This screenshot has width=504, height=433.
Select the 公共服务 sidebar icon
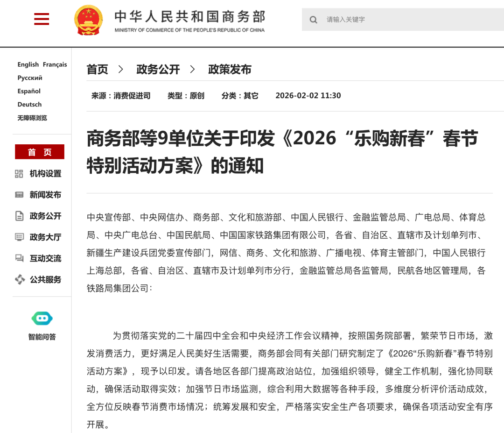[x=19, y=279]
